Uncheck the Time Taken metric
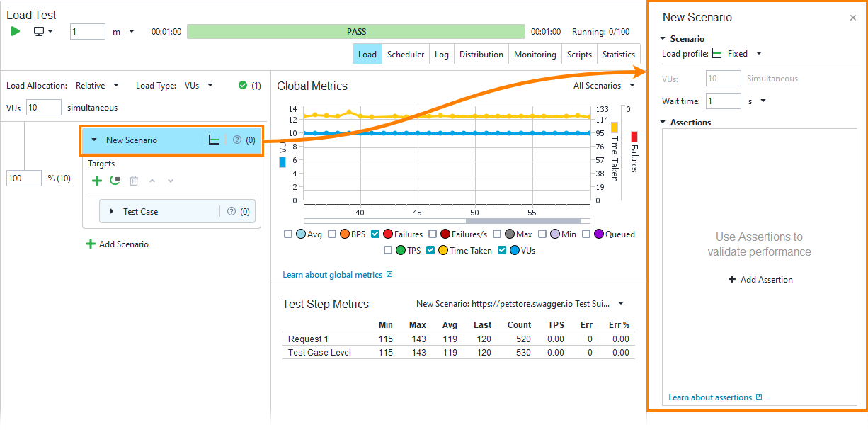Screen dimensions: 868x430 coord(430,249)
